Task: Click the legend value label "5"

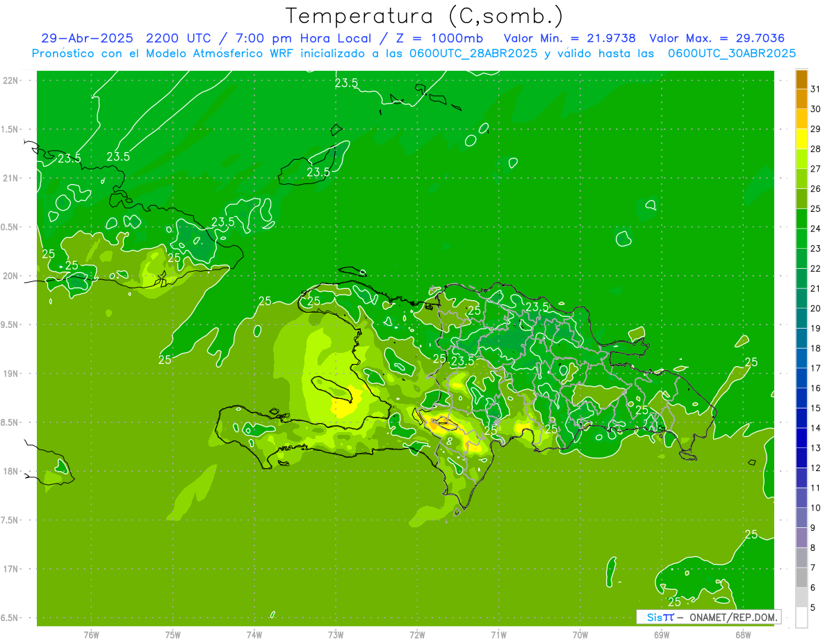Action: [813, 607]
